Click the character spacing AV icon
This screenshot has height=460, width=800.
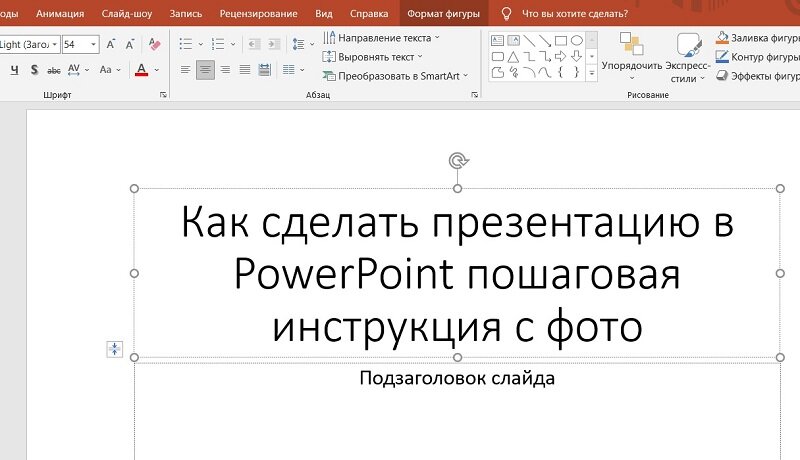click(x=74, y=69)
